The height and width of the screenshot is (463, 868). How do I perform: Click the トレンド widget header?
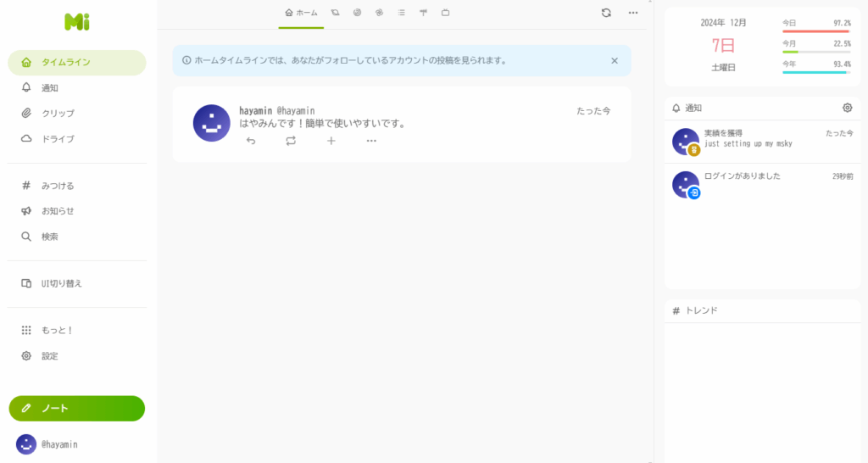tap(763, 310)
